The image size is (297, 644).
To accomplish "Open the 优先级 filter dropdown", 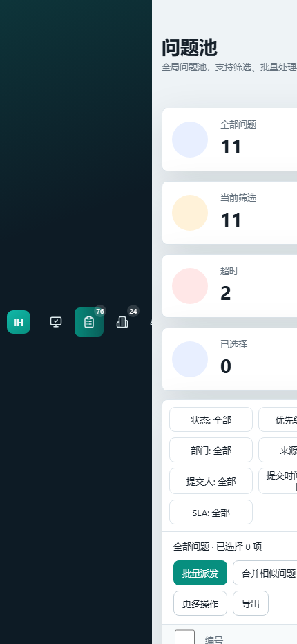I will coord(278,419).
